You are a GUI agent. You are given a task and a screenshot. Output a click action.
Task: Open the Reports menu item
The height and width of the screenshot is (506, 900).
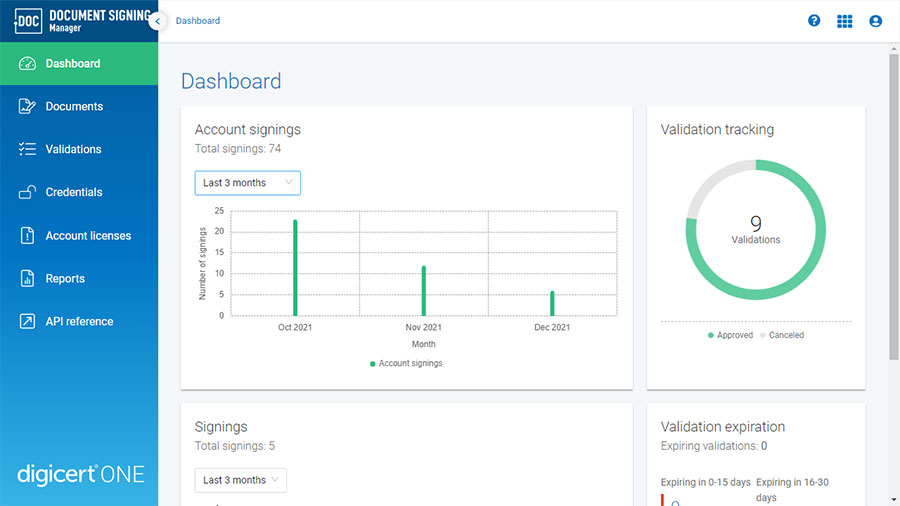point(65,279)
